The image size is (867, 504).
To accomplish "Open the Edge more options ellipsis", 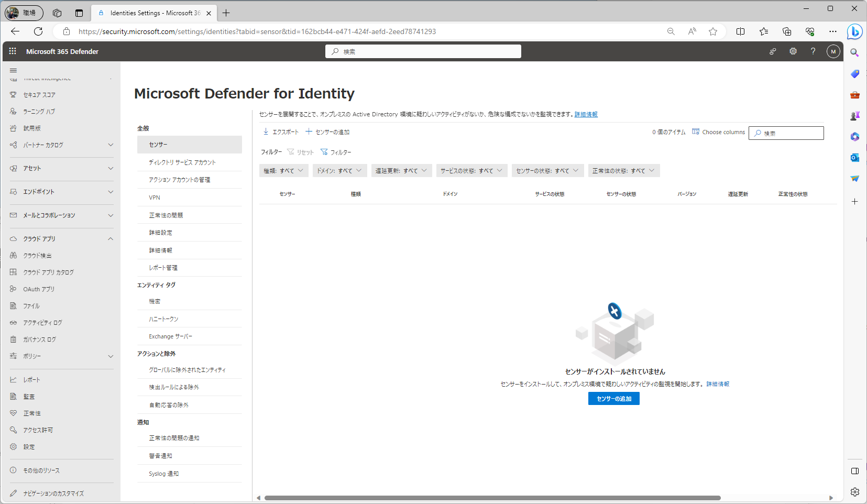I will point(833,31).
